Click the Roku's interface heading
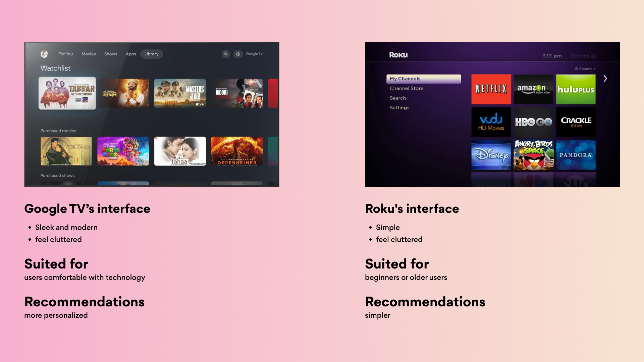Screen dimensions: 644x362 click(412, 209)
